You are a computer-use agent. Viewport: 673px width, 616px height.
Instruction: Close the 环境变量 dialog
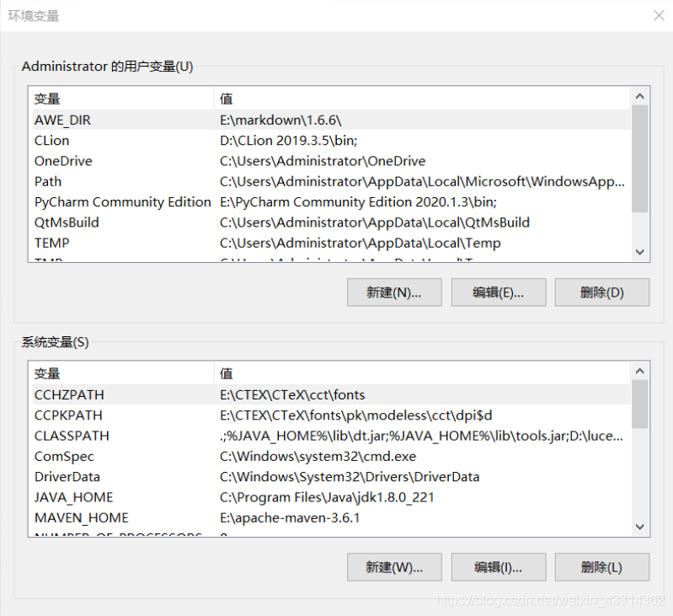(x=659, y=16)
